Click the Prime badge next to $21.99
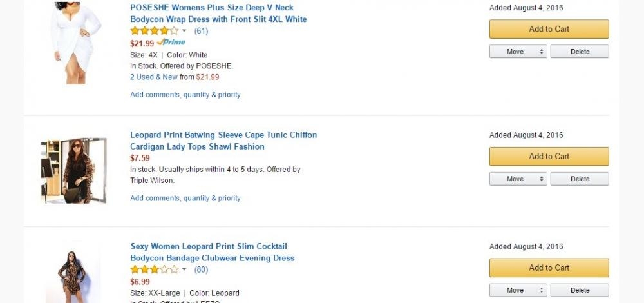 (171, 43)
